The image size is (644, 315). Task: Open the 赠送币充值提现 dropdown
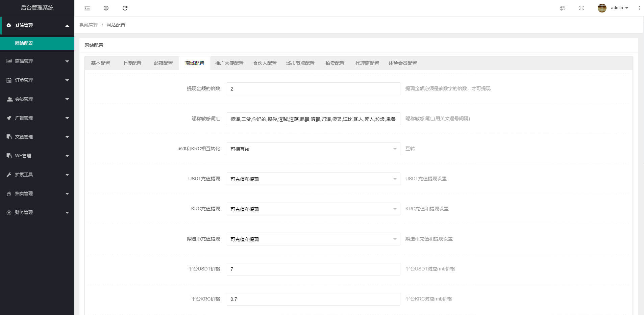click(x=313, y=239)
